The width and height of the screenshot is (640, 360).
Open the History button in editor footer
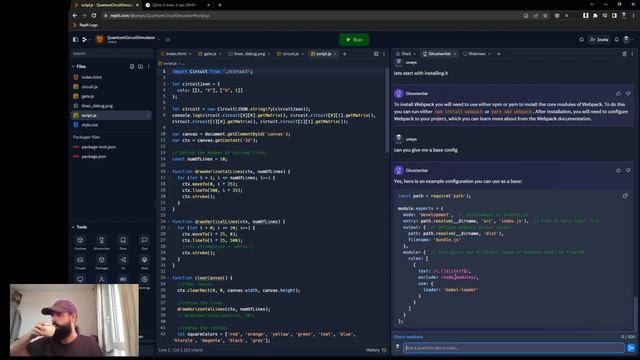pos(376,350)
